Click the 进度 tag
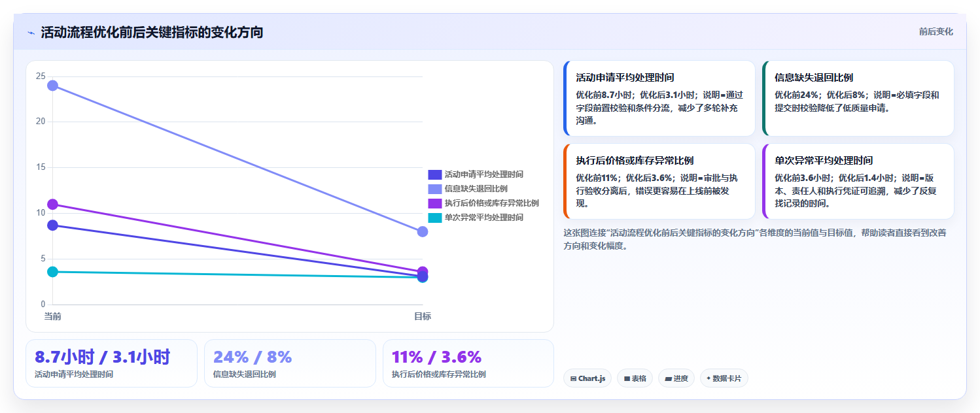Image resolution: width=980 pixels, height=413 pixels. click(x=676, y=378)
